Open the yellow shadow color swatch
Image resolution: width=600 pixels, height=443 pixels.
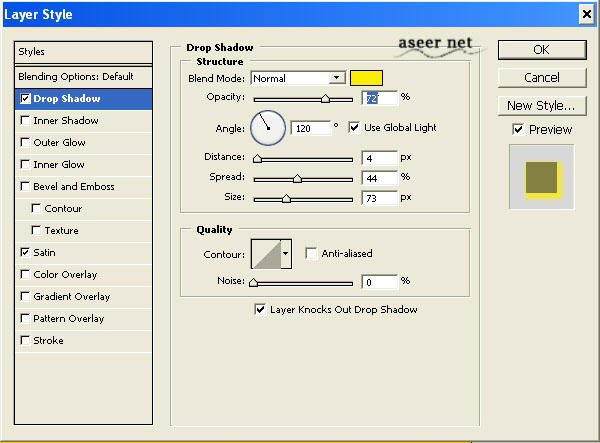coord(366,78)
